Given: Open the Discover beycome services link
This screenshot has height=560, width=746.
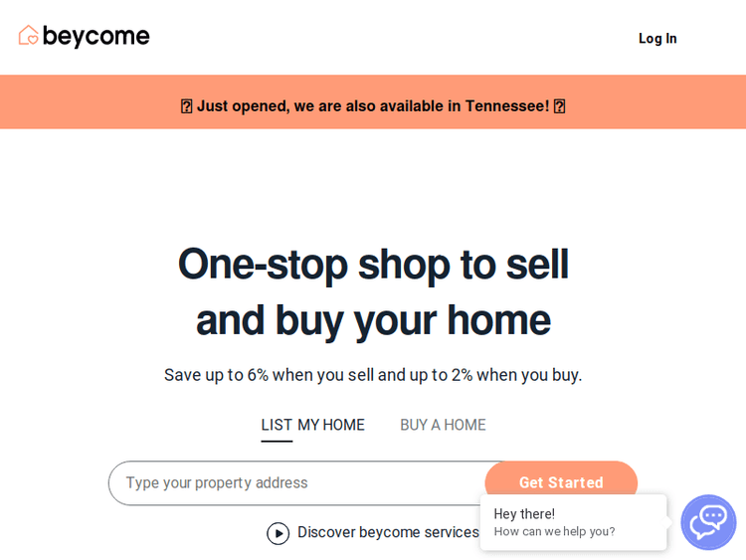Looking at the screenshot, I should click(388, 532).
